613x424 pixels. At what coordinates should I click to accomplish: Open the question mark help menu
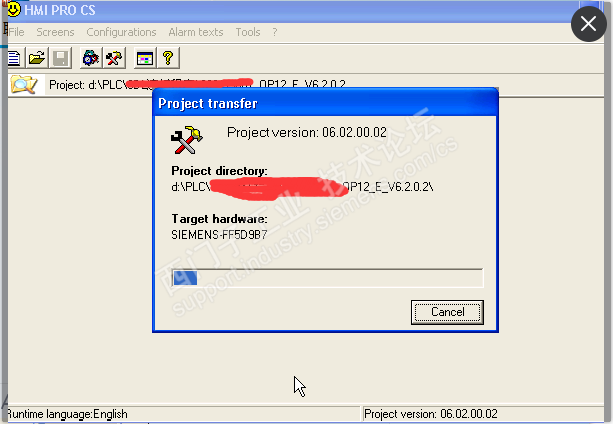[275, 32]
